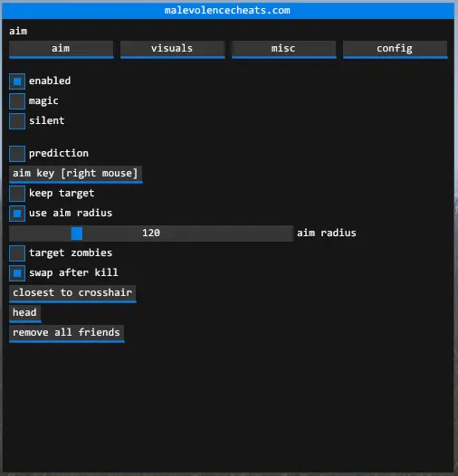This screenshot has height=476, width=458.
Task: Click the malevolencecheats.com title bar
Action: (x=228, y=11)
